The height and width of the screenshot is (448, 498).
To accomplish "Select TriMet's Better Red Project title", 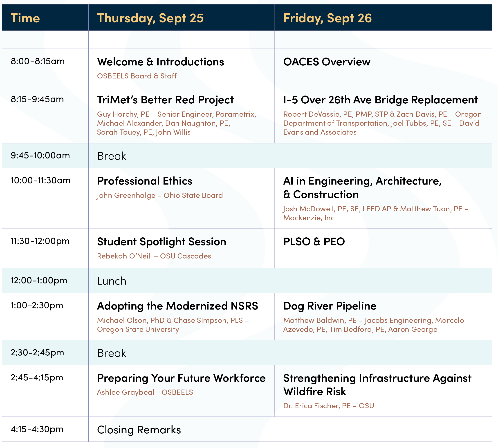I will [165, 100].
